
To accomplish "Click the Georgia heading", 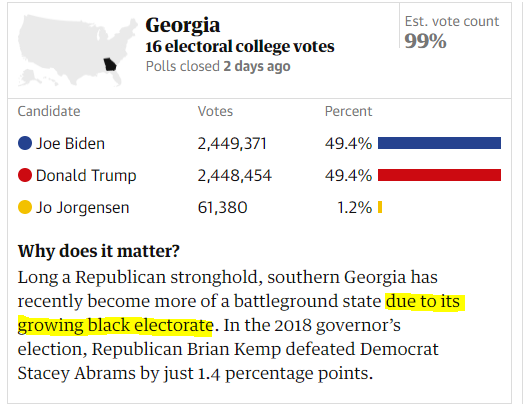I will [183, 25].
